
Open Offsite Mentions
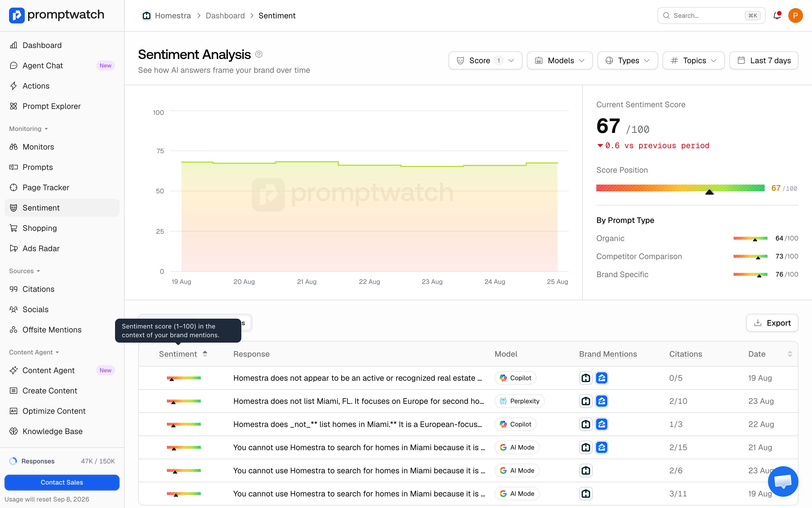pos(62,330)
